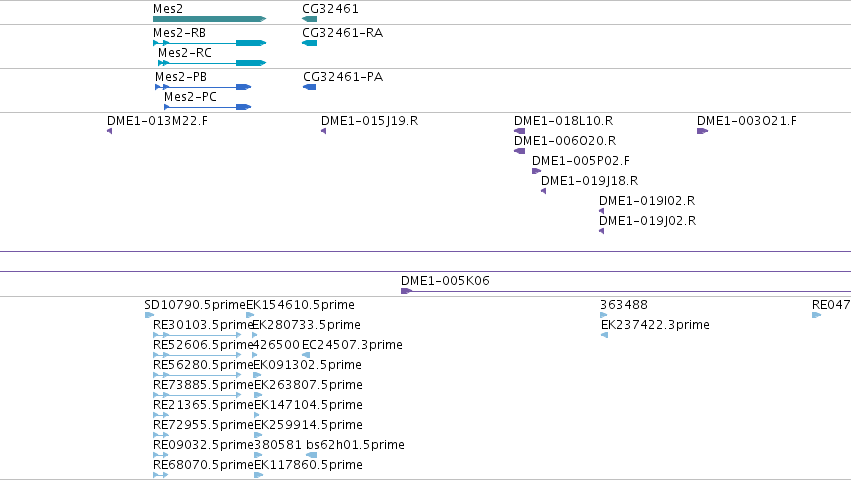Select the DME1-005K06 clone label
Screen dimensions: 851x480
tap(445, 281)
